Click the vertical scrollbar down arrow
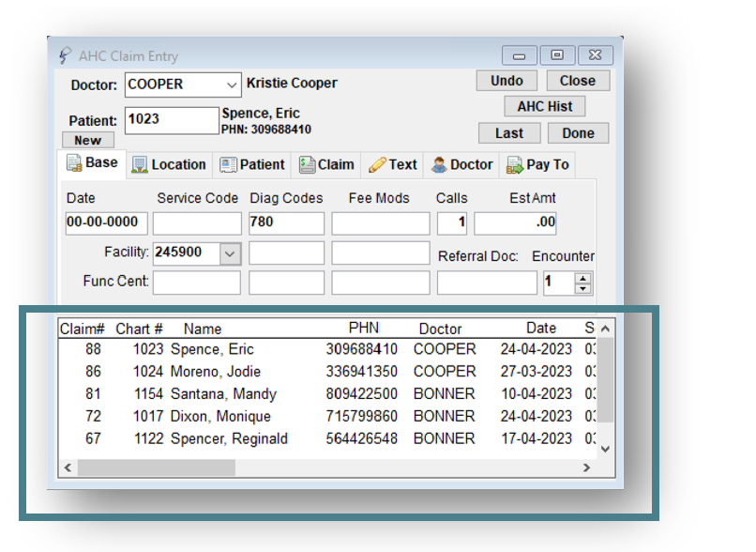The image size is (756, 552). (x=606, y=450)
